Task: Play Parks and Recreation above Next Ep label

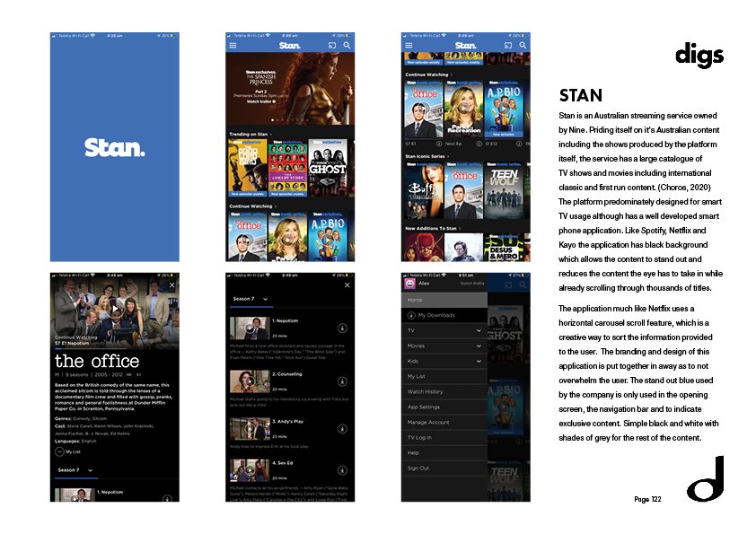Action: (463, 109)
